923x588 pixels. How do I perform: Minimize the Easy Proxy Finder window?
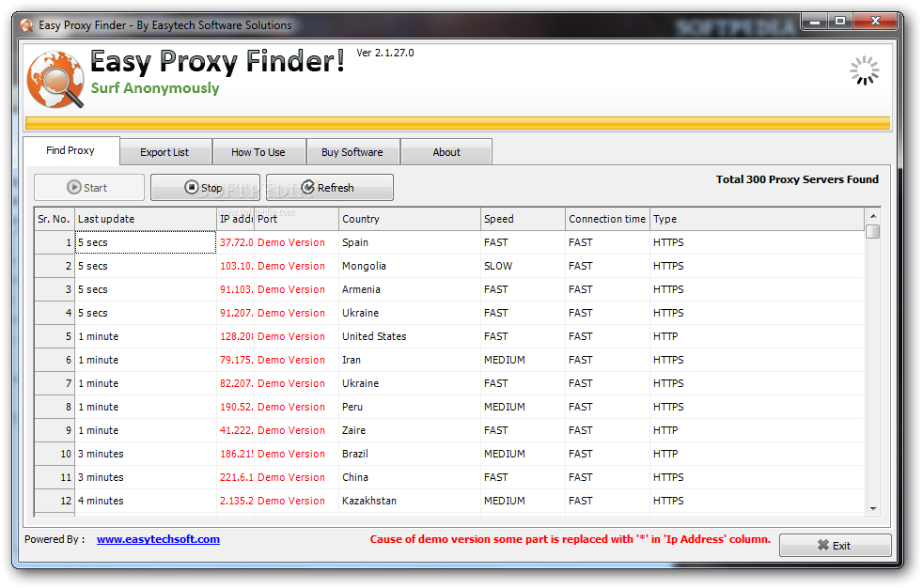(x=815, y=22)
